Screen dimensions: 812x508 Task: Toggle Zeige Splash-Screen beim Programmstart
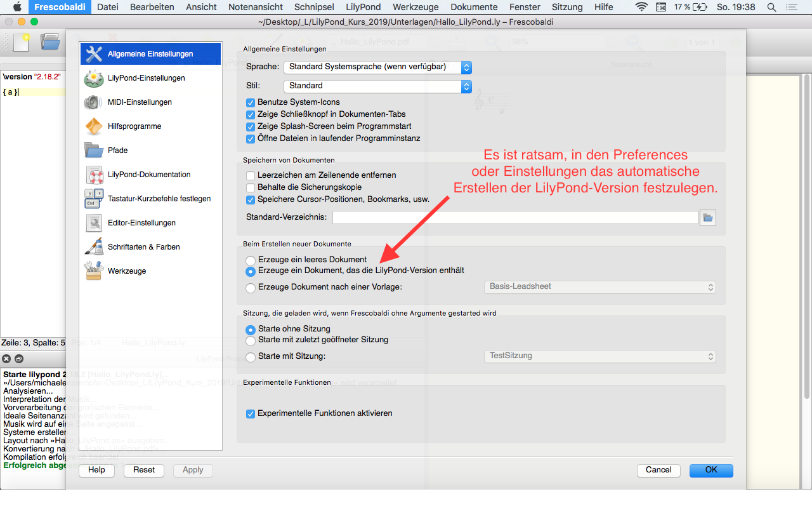pyautogui.click(x=251, y=126)
